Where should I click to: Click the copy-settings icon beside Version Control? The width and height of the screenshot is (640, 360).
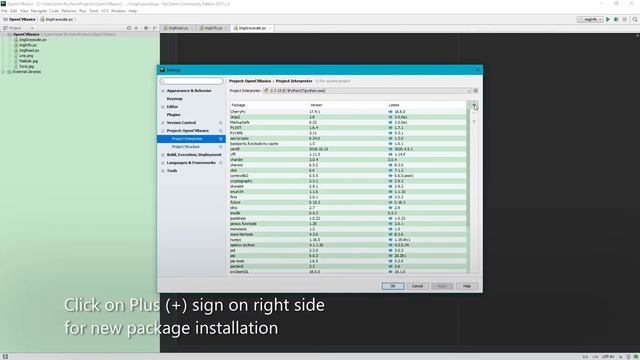[x=220, y=122]
